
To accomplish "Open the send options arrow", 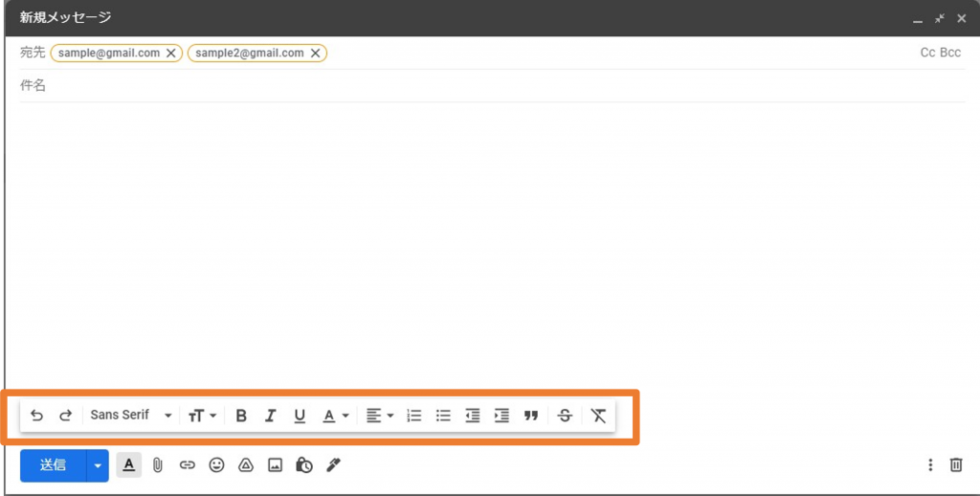I will pos(98,465).
